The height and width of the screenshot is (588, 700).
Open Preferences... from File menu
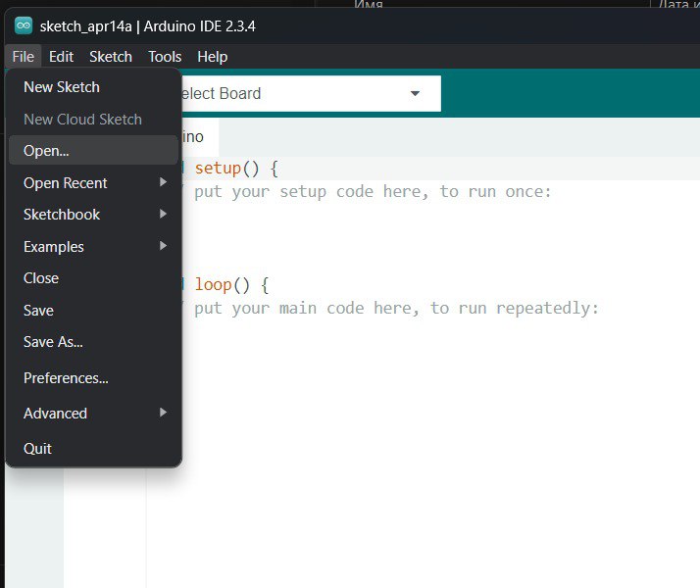[x=93, y=378]
